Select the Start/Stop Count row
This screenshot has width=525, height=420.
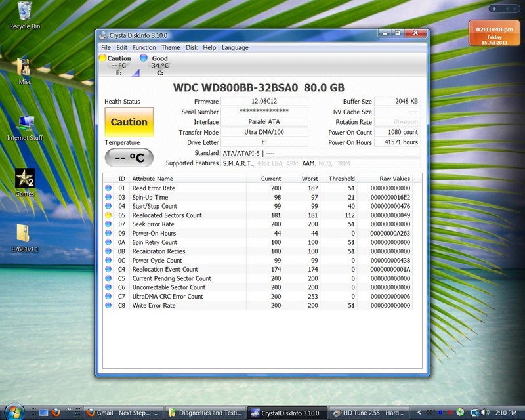[258, 206]
